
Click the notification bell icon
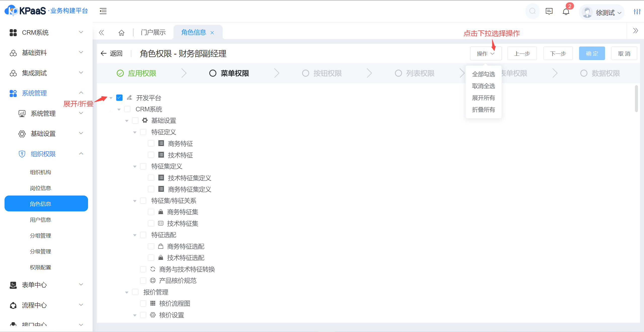[x=566, y=12]
